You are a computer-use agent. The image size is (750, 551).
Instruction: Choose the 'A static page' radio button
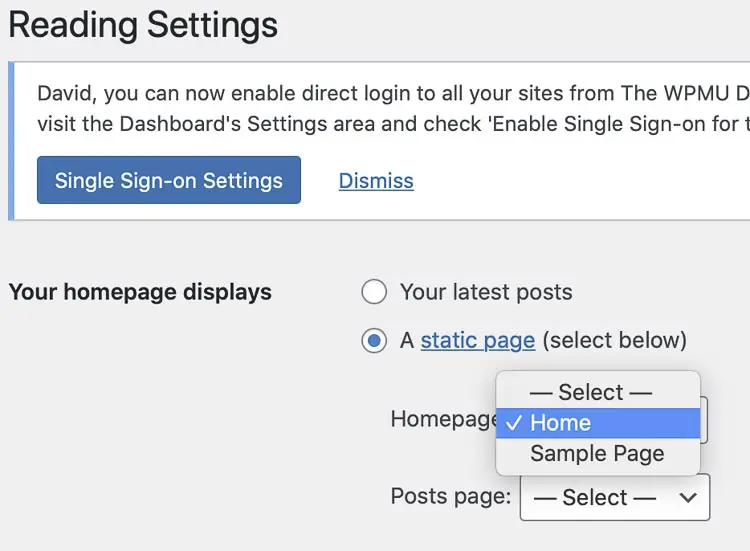(374, 341)
